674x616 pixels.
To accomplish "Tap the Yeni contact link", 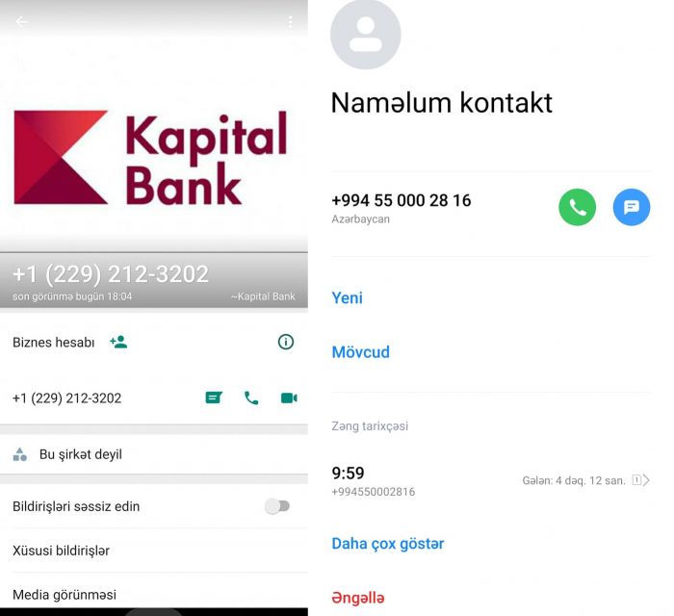I will [x=347, y=297].
